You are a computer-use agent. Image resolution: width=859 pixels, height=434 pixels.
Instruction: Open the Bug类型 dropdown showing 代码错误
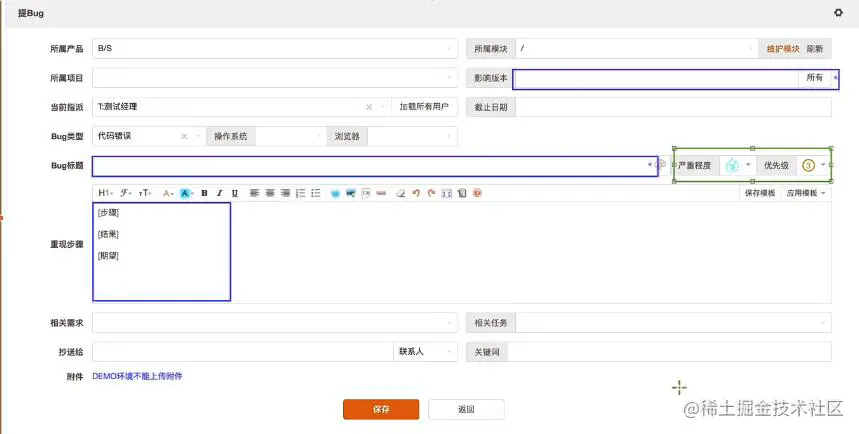149,136
